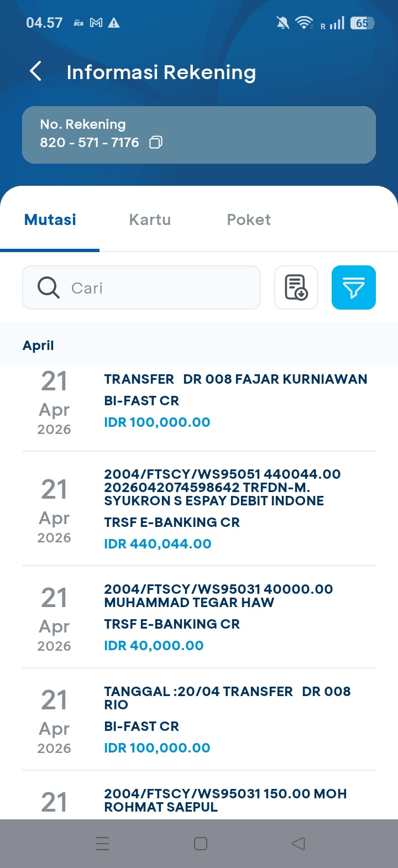
Task: Tap the Android back triangle icon
Action: click(x=298, y=844)
